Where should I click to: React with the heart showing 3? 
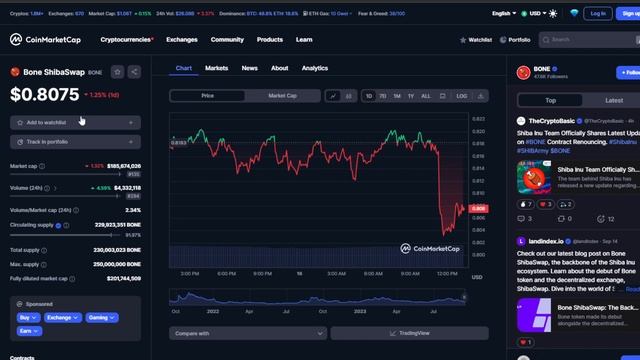[545, 204]
